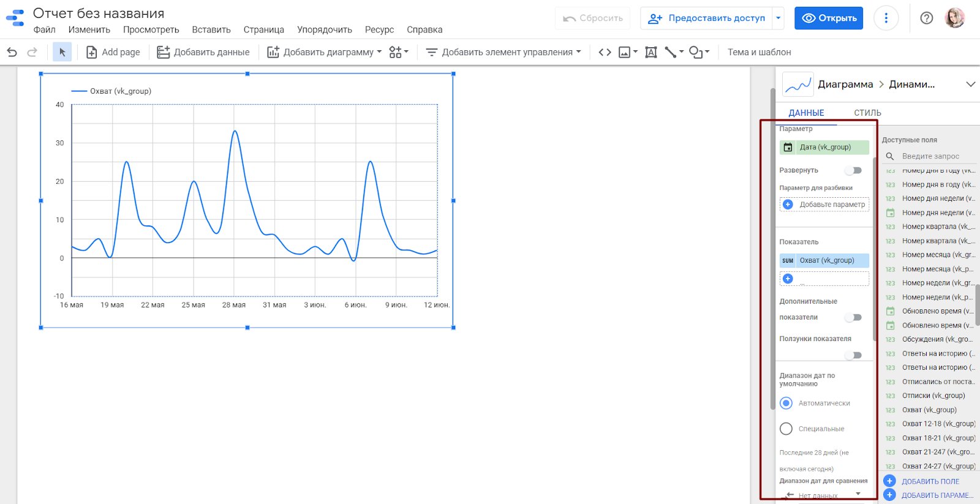Activate the selection mode cursor tool
The width and height of the screenshot is (980, 504).
pyautogui.click(x=62, y=52)
